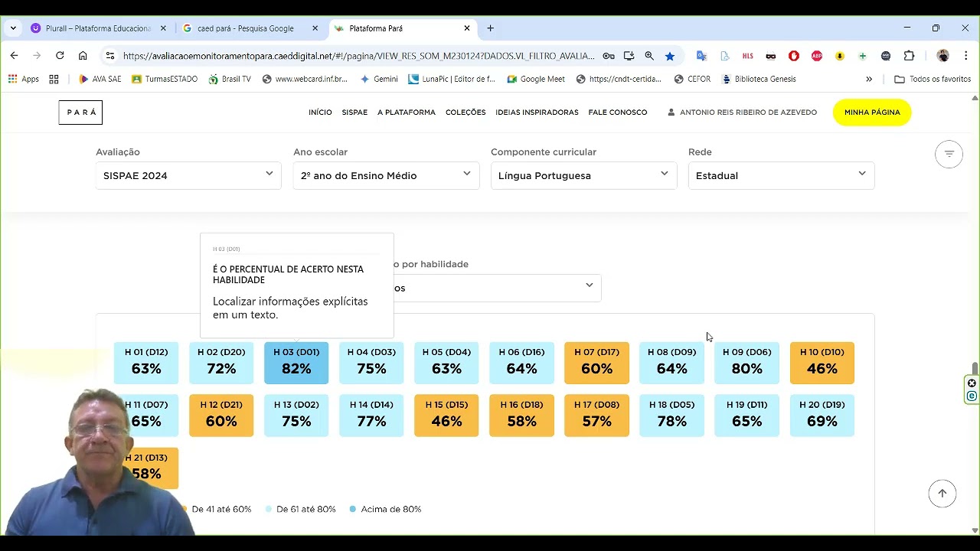Click the address bar URL

coord(358,56)
